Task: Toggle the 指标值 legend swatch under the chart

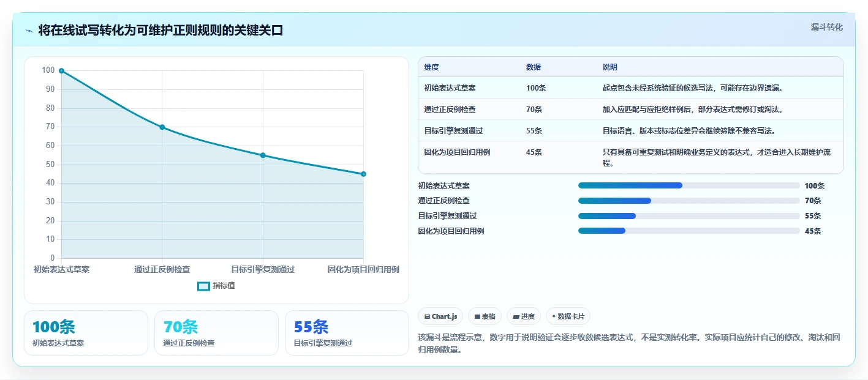Action: (x=203, y=286)
